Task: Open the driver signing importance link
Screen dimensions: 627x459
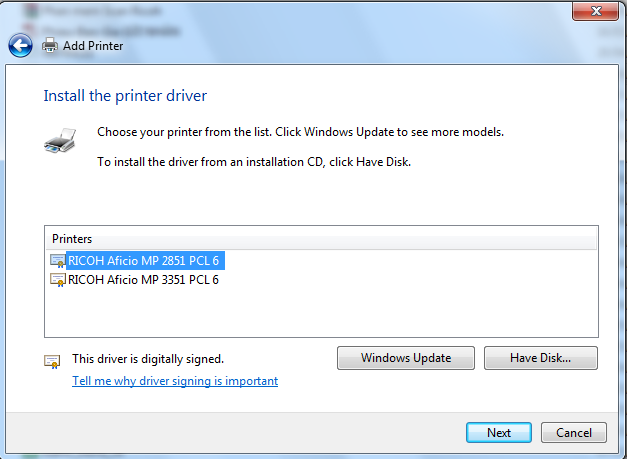Action: pyautogui.click(x=175, y=381)
